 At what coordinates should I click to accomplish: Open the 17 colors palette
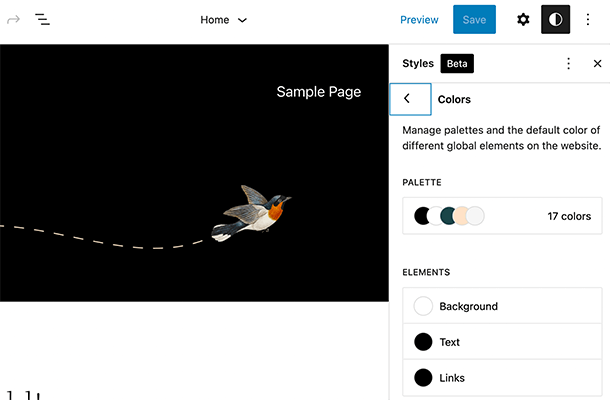502,216
